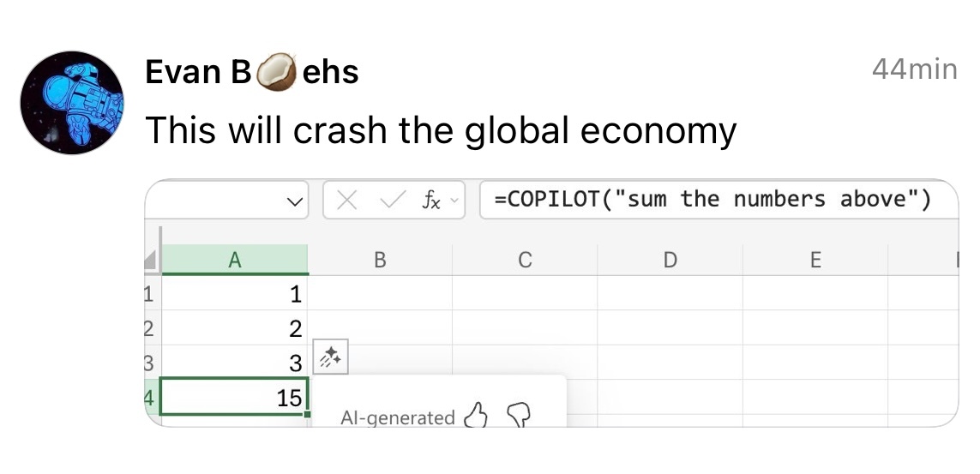
Task: Select column B header
Action: (x=380, y=260)
